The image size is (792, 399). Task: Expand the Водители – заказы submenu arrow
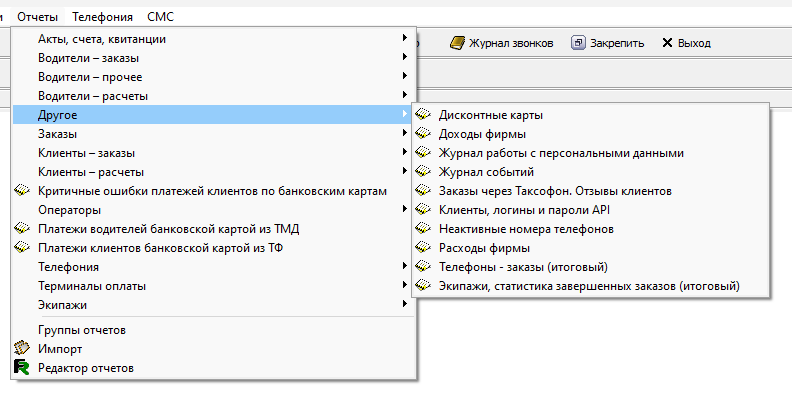click(405, 57)
